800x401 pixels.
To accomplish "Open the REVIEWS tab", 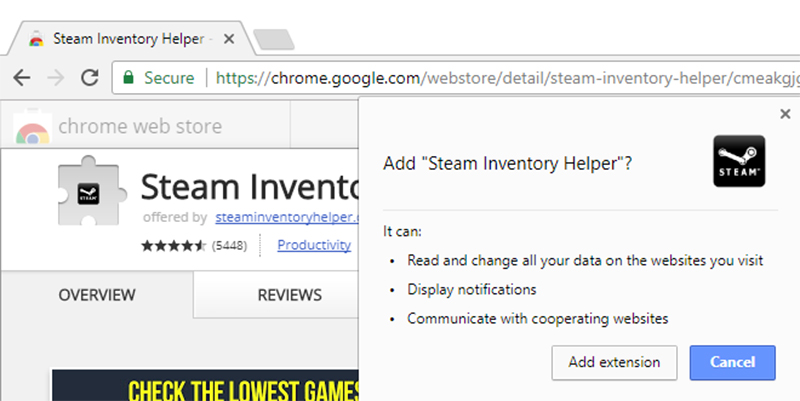I will pos(290,295).
